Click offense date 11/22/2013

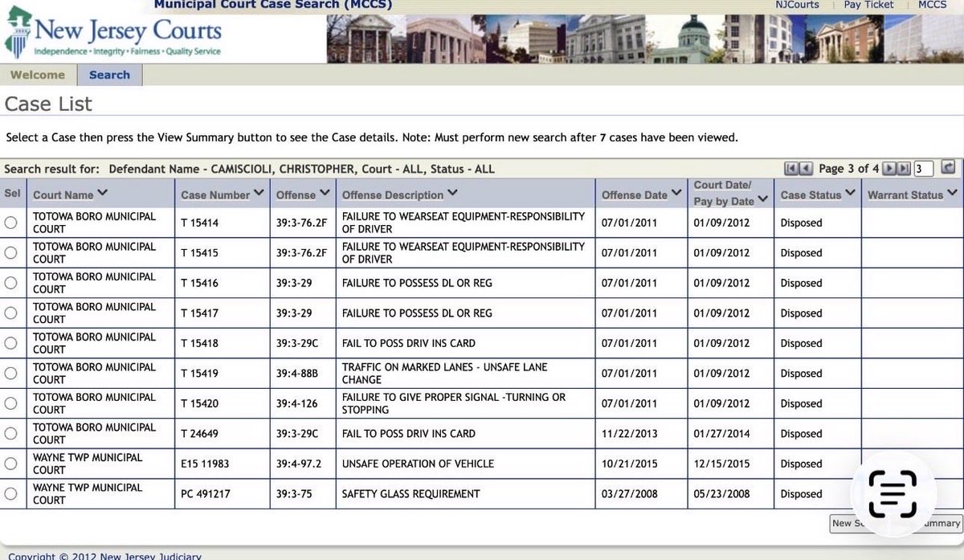(630, 433)
